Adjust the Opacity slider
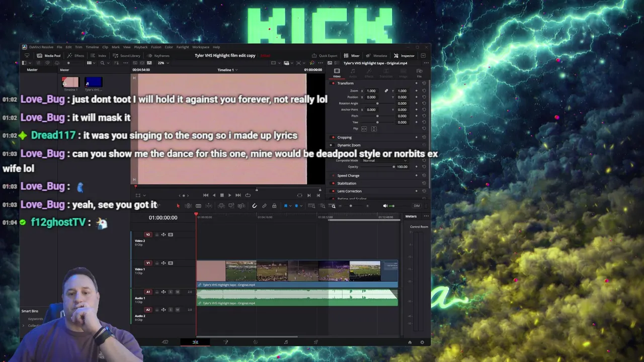Screen dimensions: 644x362 click(378, 167)
